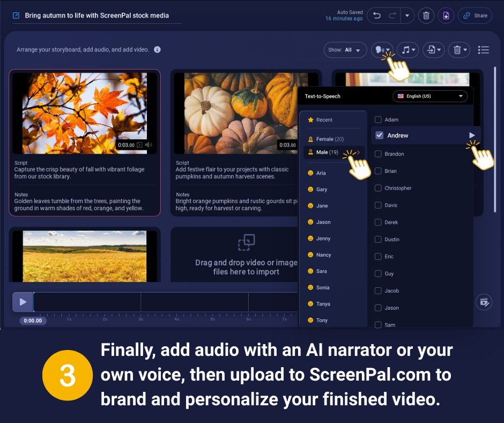The image size is (504, 423).
Task: Select the golden field thumbnail
Action: tap(85, 256)
